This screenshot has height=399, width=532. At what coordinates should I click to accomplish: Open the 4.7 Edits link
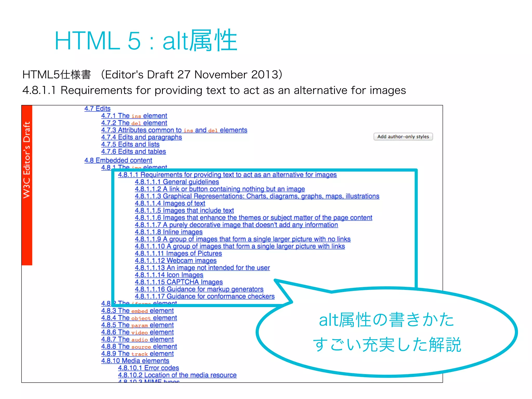click(97, 109)
